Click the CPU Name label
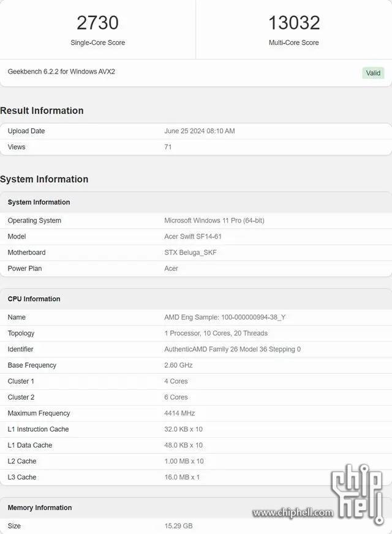Screen dimensions: 392x534 pos(17,318)
